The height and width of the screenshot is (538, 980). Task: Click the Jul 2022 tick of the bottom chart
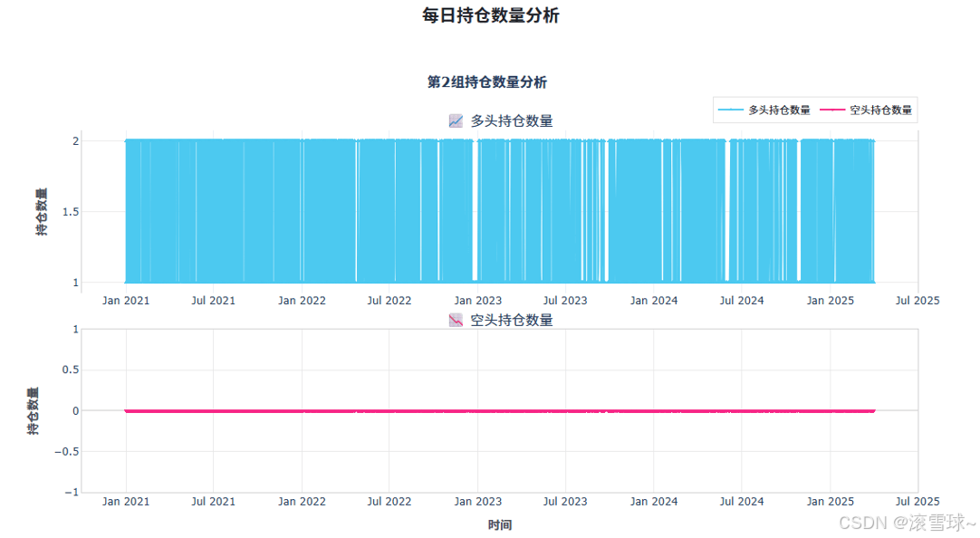(x=389, y=502)
